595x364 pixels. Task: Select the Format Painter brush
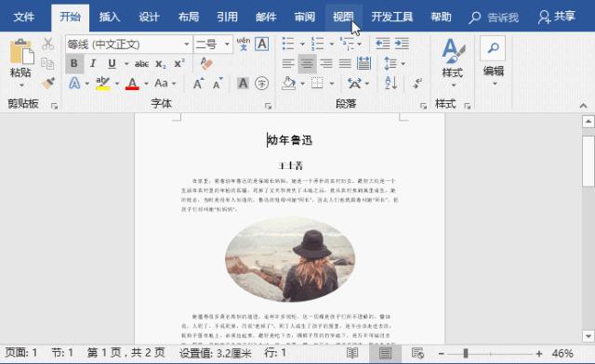(48, 83)
